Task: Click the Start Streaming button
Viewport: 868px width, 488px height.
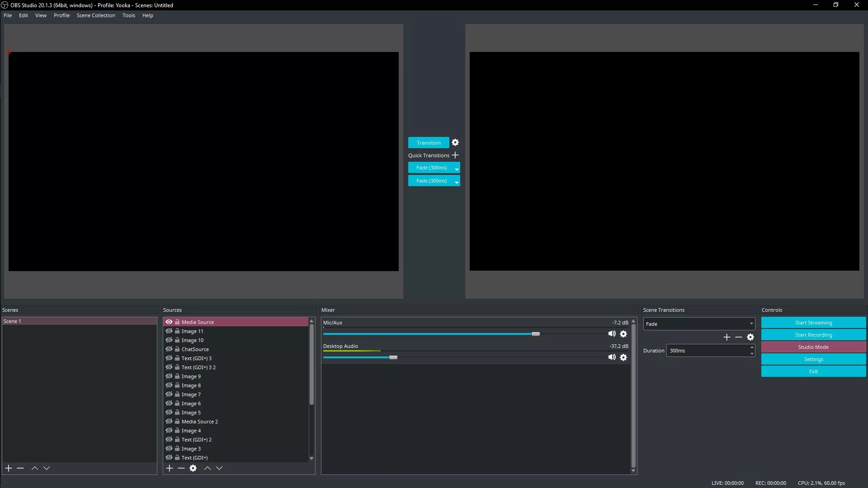Action: (813, 322)
